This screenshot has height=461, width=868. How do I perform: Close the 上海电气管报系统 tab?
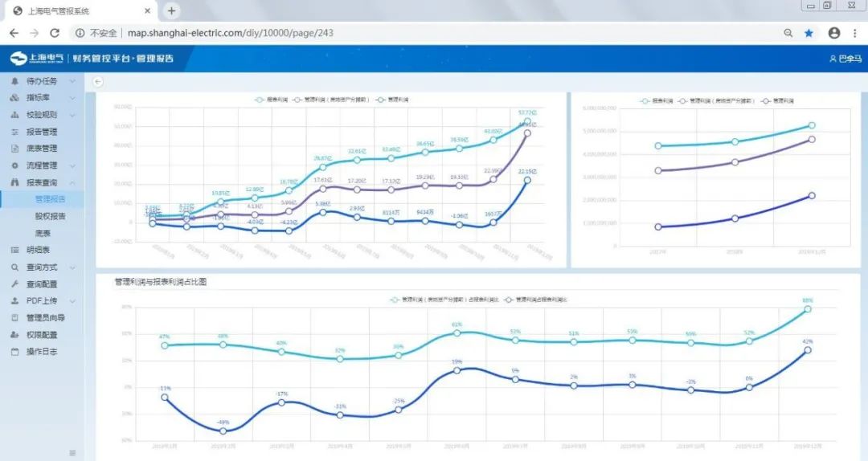pyautogui.click(x=147, y=10)
